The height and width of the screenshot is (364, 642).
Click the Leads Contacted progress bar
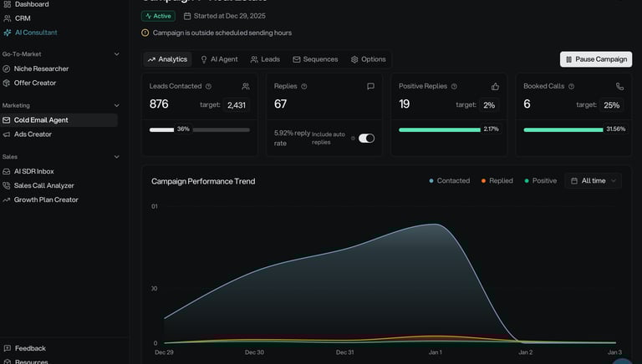coord(199,129)
